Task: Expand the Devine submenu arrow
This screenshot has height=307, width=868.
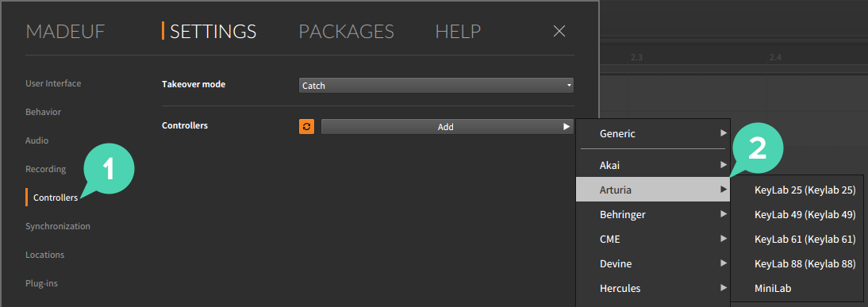Action: [723, 263]
